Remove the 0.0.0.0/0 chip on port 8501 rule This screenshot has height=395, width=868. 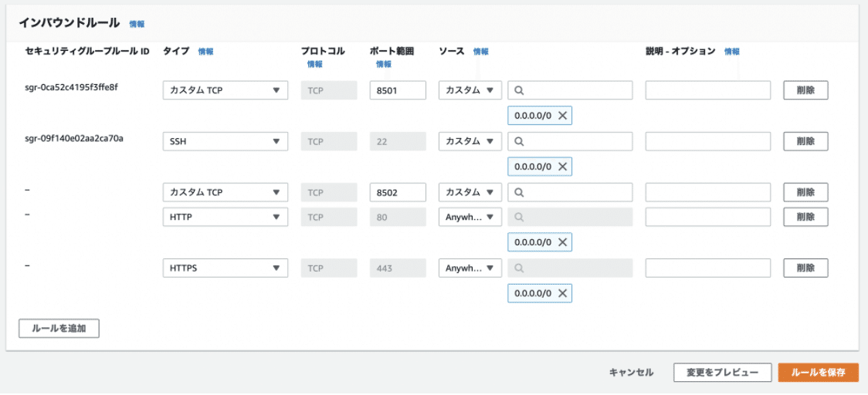tap(562, 116)
